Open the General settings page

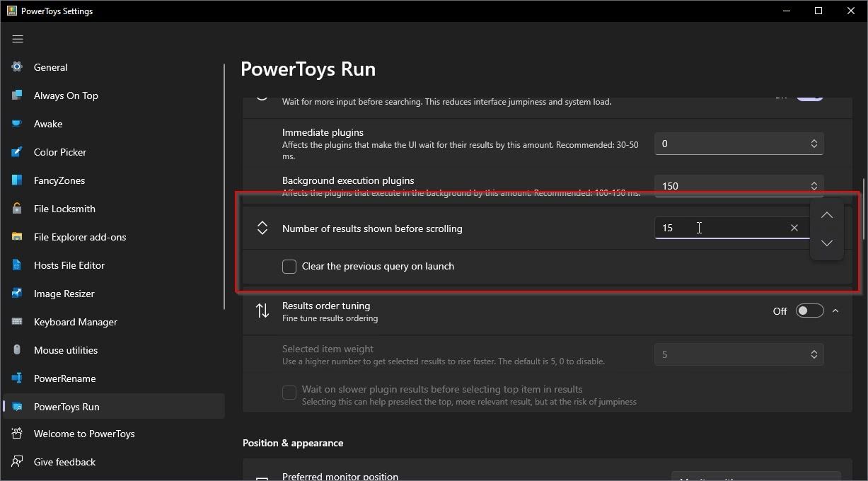click(x=50, y=67)
